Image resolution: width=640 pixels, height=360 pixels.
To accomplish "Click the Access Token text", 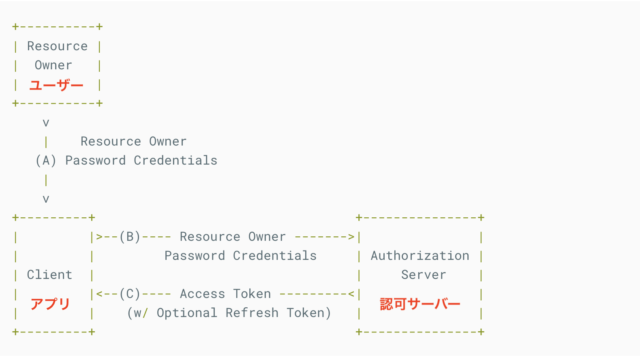I will (x=225, y=294).
